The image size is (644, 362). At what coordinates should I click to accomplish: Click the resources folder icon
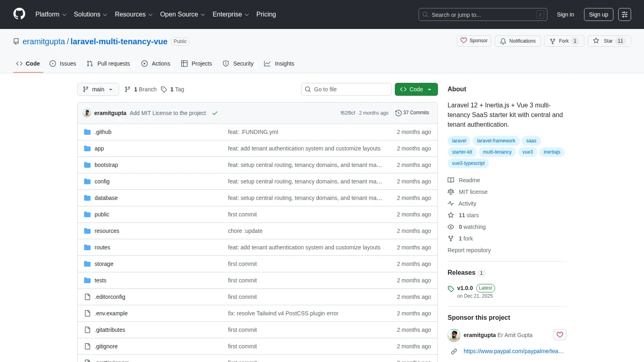(x=87, y=231)
